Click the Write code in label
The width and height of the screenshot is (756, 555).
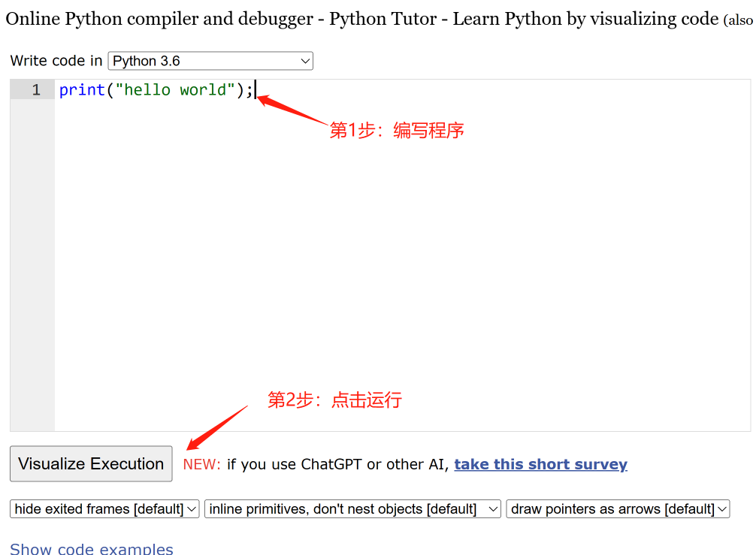click(56, 61)
